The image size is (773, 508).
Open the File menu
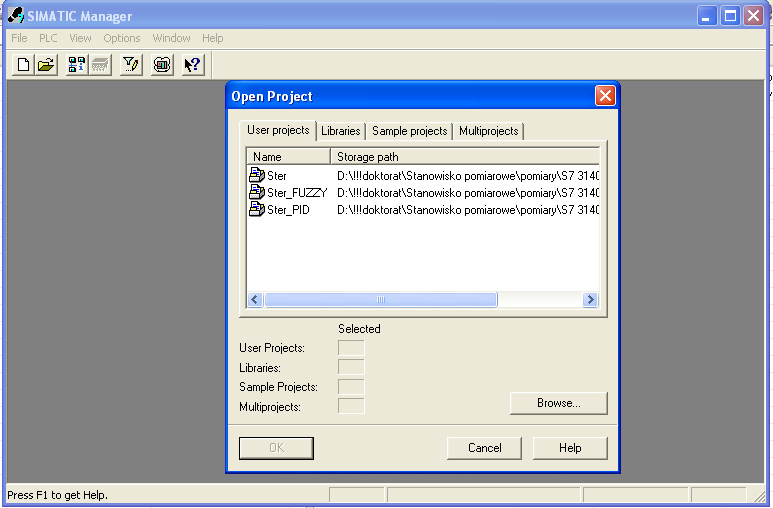point(19,38)
